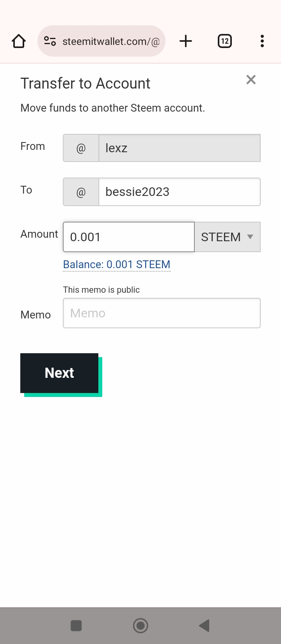Focus the Amount input field

(129, 237)
